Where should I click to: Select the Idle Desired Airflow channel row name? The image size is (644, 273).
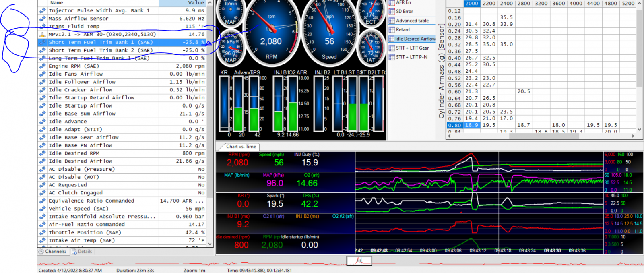(x=80, y=161)
